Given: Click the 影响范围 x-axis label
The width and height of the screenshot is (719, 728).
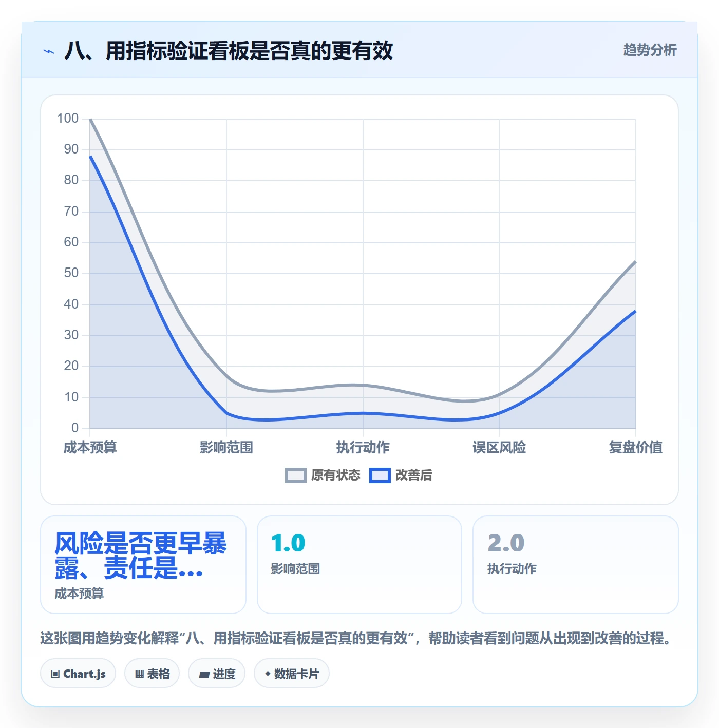Looking at the screenshot, I should pos(226,448).
